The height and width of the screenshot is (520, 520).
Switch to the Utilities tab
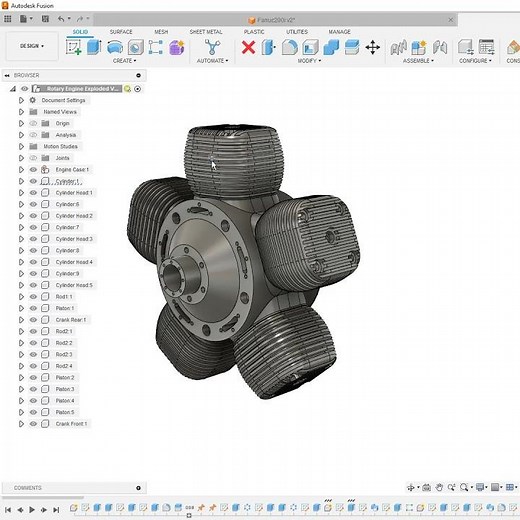tap(297, 32)
